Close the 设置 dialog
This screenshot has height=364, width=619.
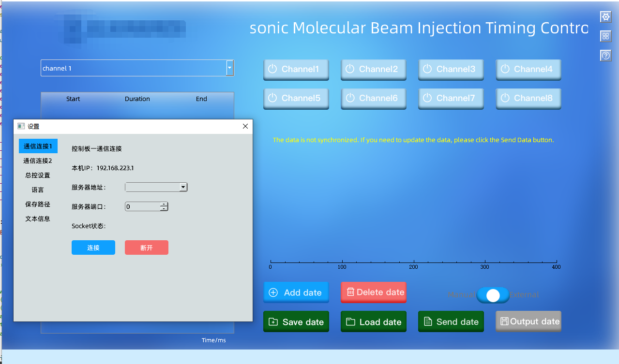[245, 126]
